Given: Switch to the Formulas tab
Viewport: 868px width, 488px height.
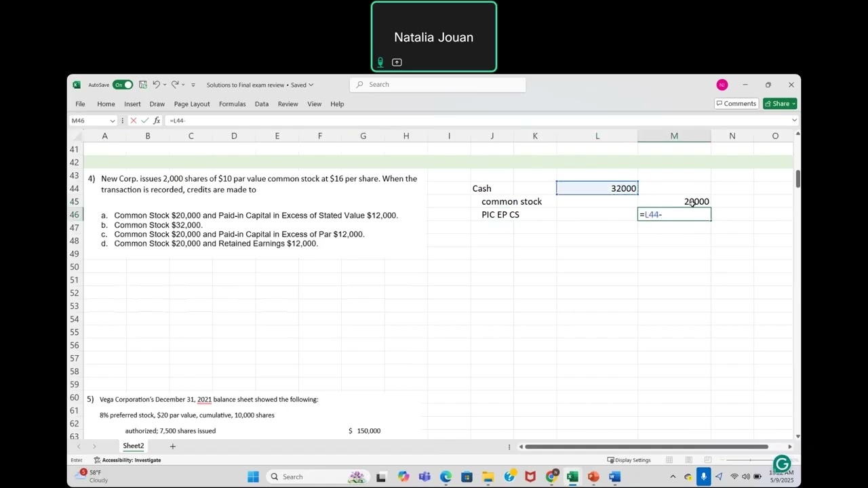Looking at the screenshot, I should click(232, 104).
